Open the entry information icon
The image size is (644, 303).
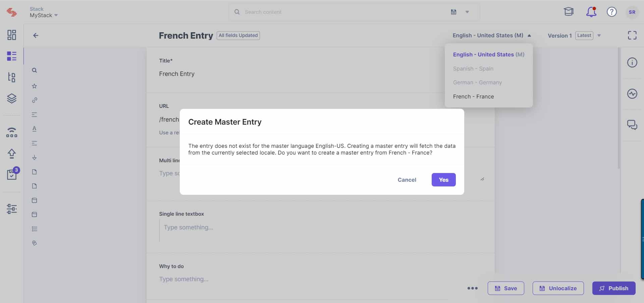click(632, 62)
